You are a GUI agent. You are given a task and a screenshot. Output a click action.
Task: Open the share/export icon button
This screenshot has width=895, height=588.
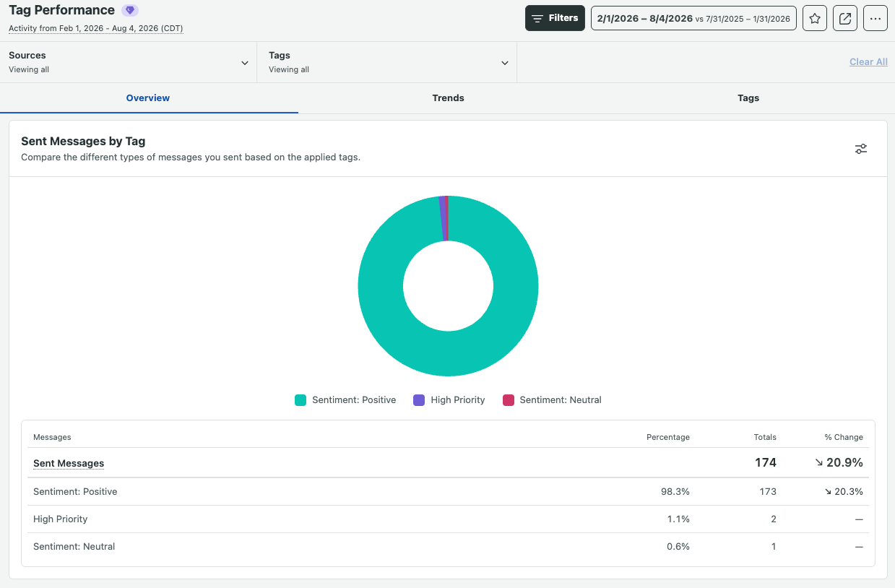(x=845, y=18)
